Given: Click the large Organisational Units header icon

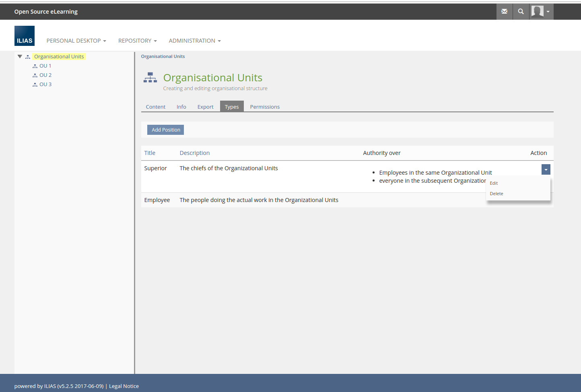Looking at the screenshot, I should pyautogui.click(x=150, y=78).
